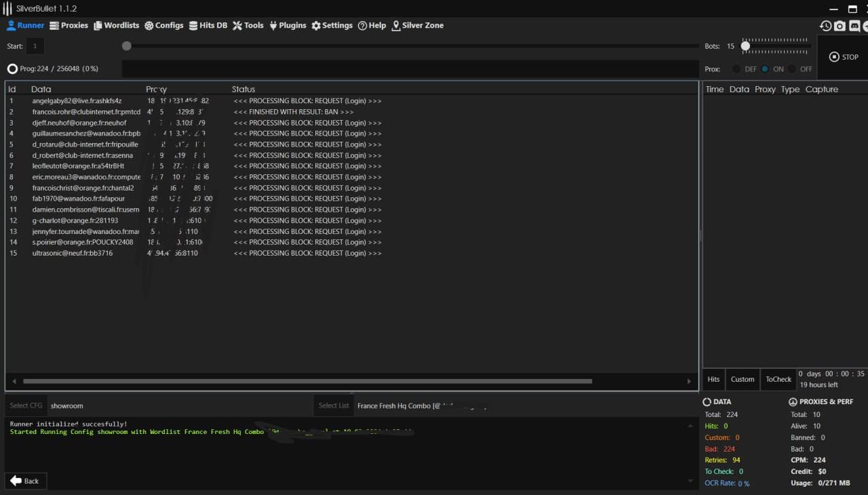868x495 pixels.
Task: Select the ON proxy mode radio
Action: [x=765, y=69]
